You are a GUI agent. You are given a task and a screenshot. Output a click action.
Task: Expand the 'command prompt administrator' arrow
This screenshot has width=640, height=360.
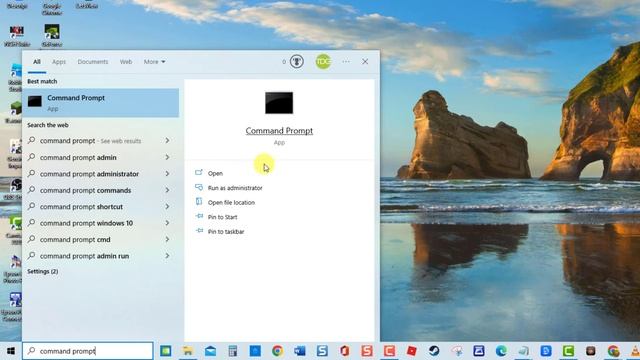coord(167,173)
